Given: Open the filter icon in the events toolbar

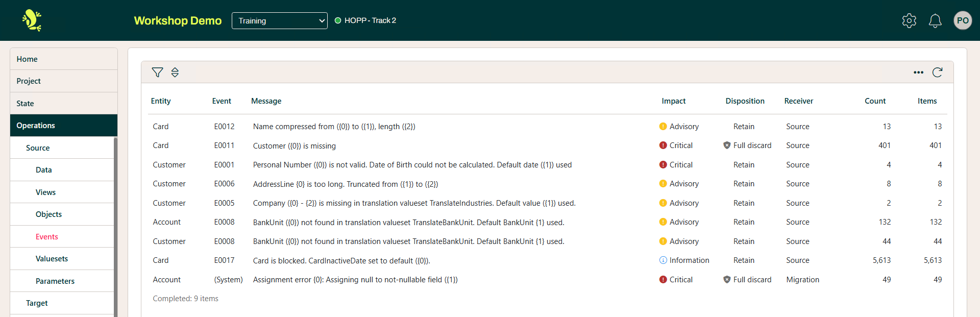Looking at the screenshot, I should [x=157, y=72].
